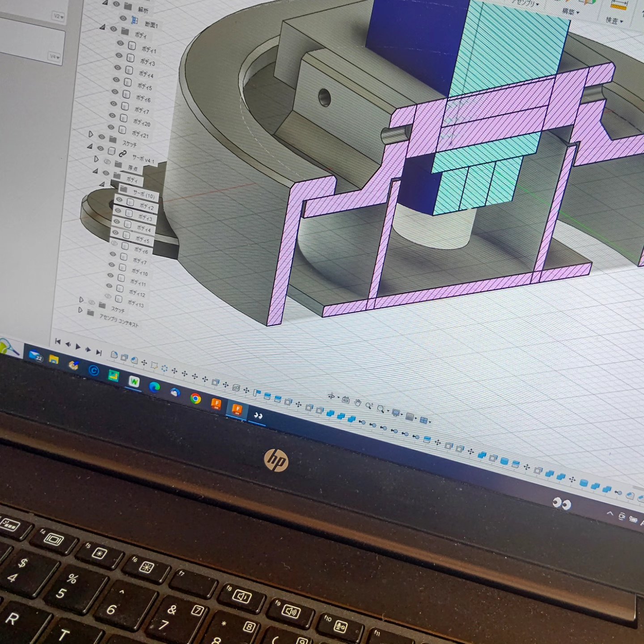The height and width of the screenshot is (644, 644).
Task: Toggle visibility of ボディ21
Action: click(111, 127)
